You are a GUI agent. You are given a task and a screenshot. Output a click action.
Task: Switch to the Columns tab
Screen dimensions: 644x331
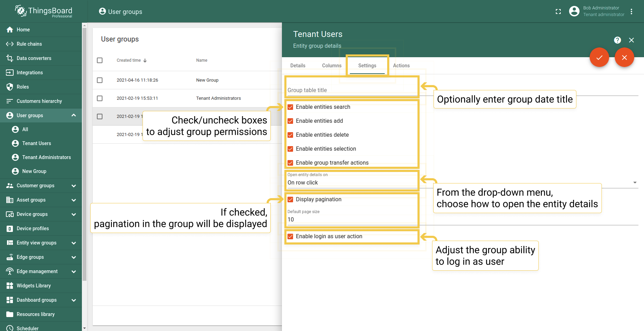(332, 66)
